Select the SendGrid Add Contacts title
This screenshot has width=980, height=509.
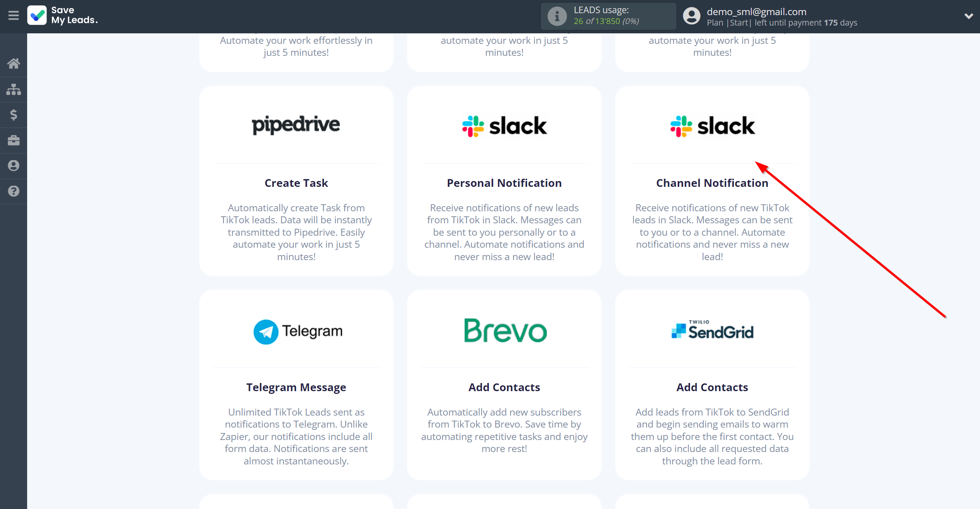pyautogui.click(x=712, y=387)
